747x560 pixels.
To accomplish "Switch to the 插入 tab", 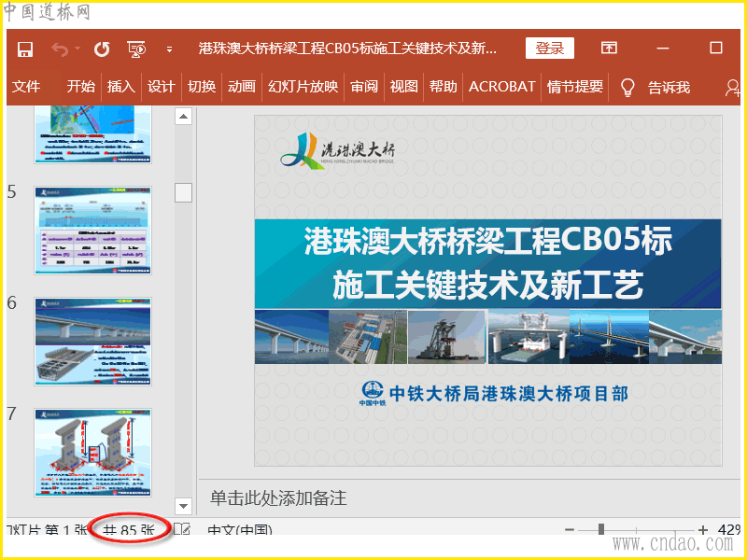I will (121, 87).
